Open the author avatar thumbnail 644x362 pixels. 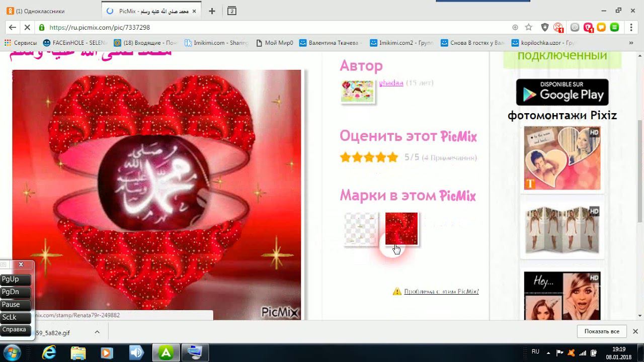point(357,91)
